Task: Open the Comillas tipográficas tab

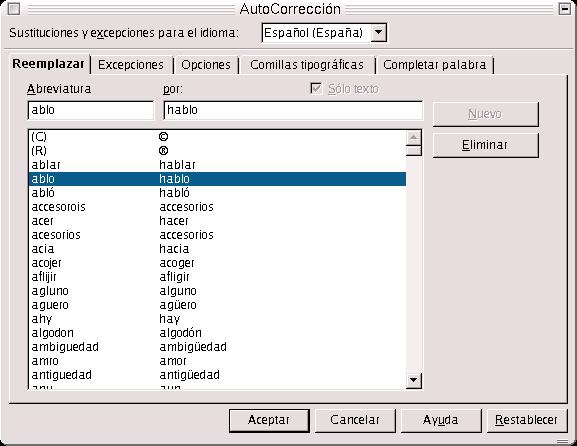Action: [307, 65]
